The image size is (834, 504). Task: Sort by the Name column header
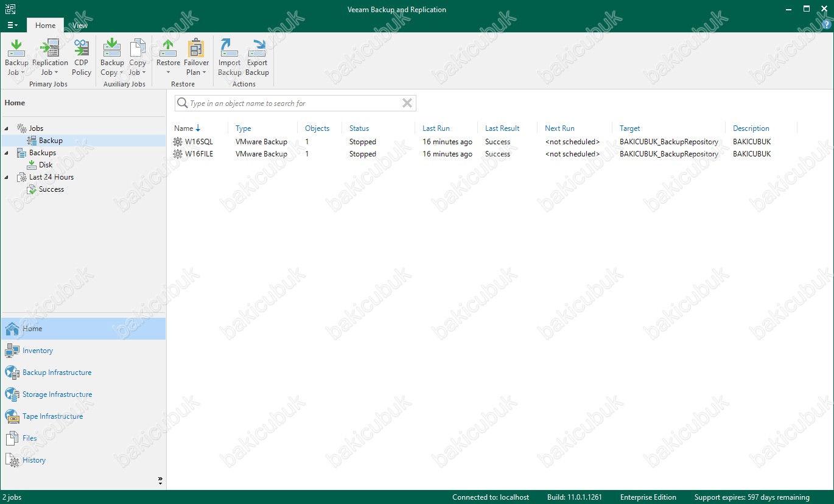(183, 128)
